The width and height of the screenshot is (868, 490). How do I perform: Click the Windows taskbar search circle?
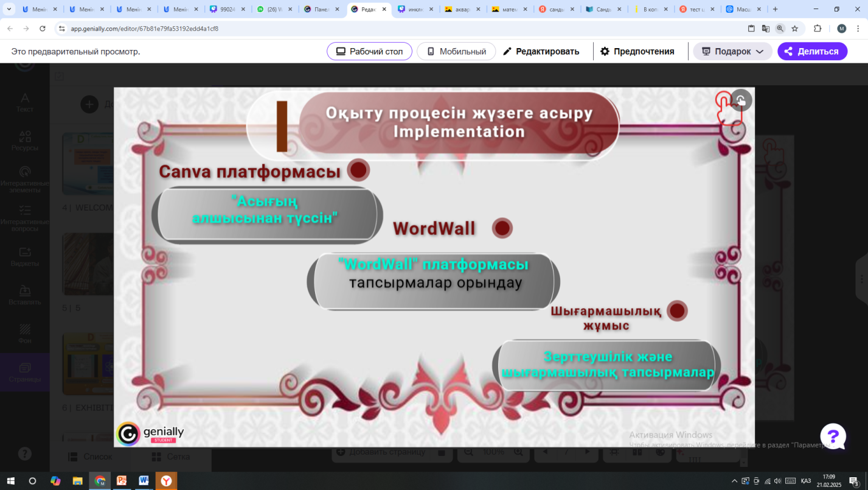32,481
